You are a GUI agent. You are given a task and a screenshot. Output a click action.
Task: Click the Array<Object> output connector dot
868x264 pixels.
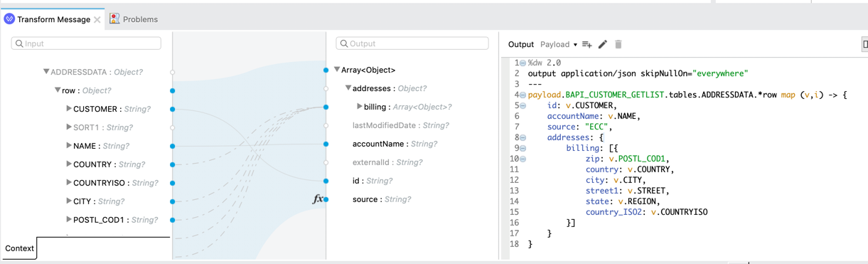(x=326, y=70)
